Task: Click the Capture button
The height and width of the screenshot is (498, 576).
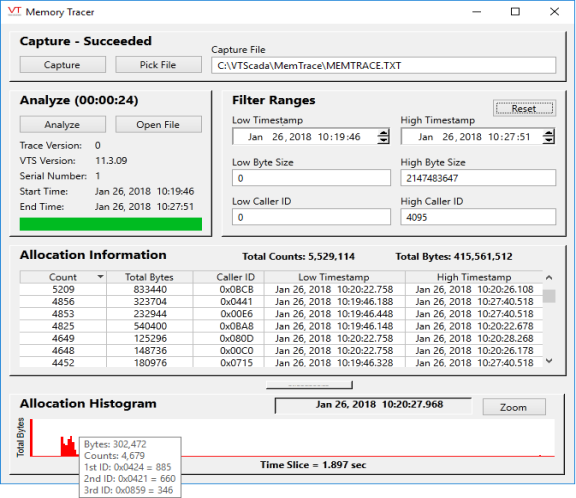Action: pos(62,65)
